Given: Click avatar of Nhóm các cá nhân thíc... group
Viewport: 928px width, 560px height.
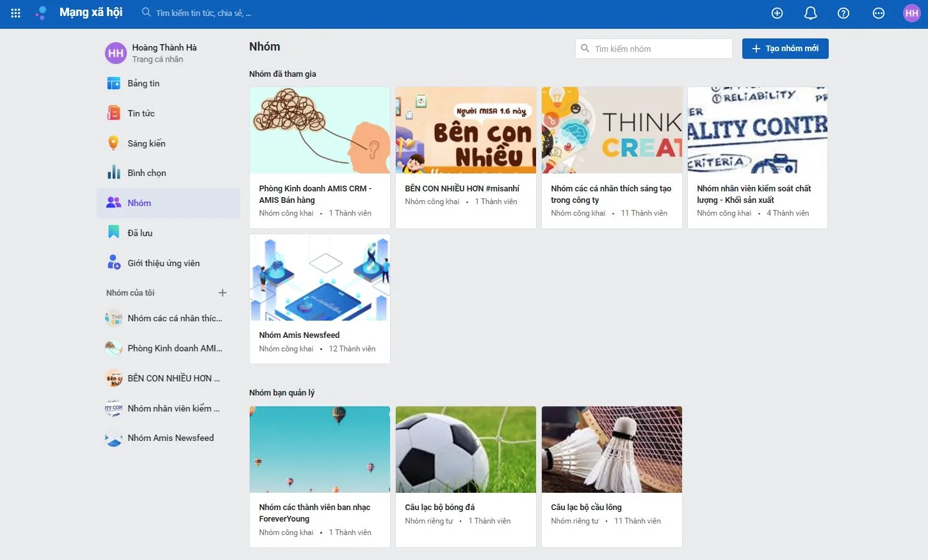Looking at the screenshot, I should (113, 318).
